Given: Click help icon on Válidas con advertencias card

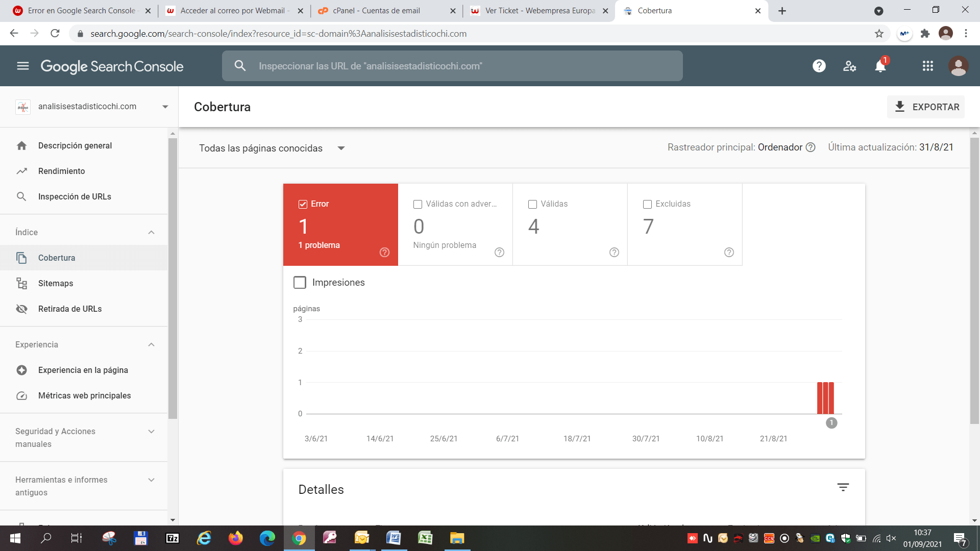Looking at the screenshot, I should click(x=499, y=252).
